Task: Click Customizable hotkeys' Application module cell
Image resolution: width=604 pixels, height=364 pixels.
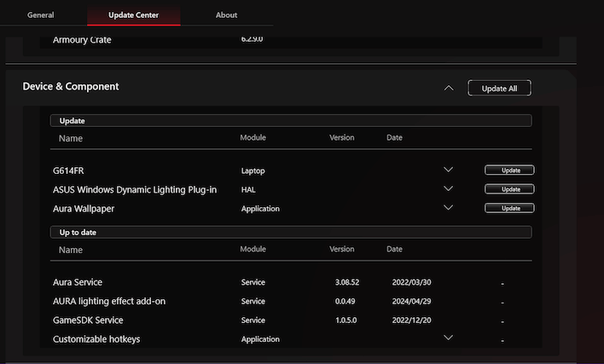Action: [260, 339]
